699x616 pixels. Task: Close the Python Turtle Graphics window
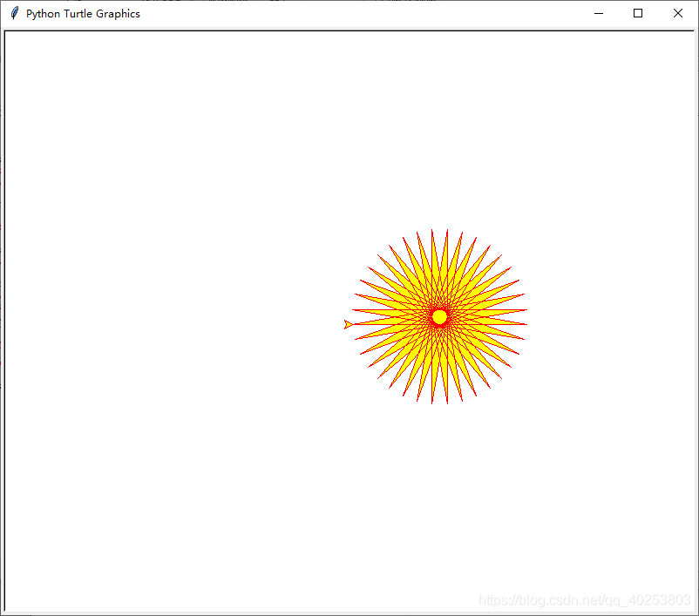(677, 13)
